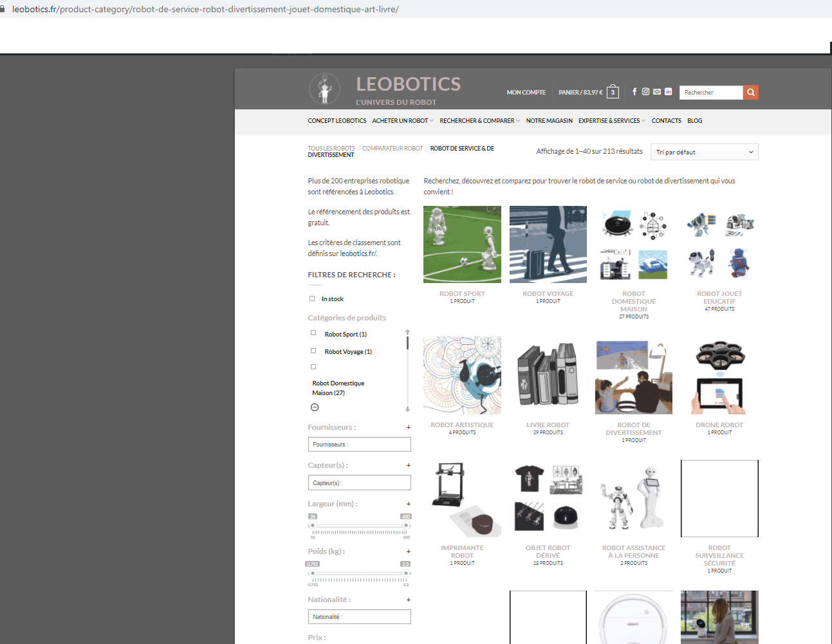The width and height of the screenshot is (832, 644).
Task: Open the Instagram social link
Action: pyautogui.click(x=645, y=92)
